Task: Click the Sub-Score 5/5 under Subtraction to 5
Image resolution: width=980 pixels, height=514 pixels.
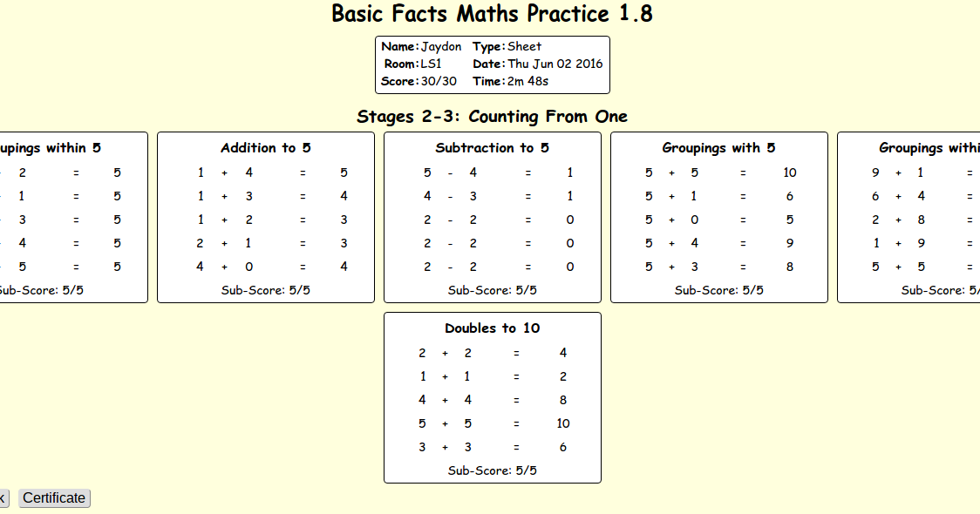Action: pos(492,290)
